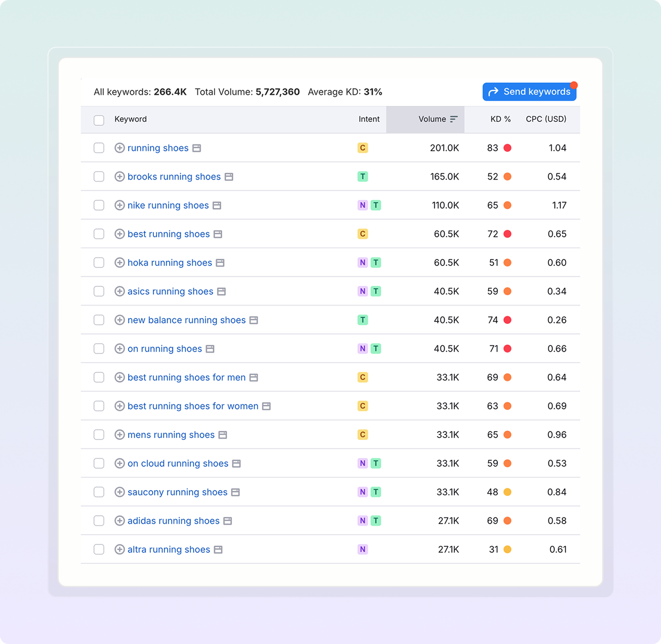View SERP icon for 'new balance running shoes'

(254, 321)
